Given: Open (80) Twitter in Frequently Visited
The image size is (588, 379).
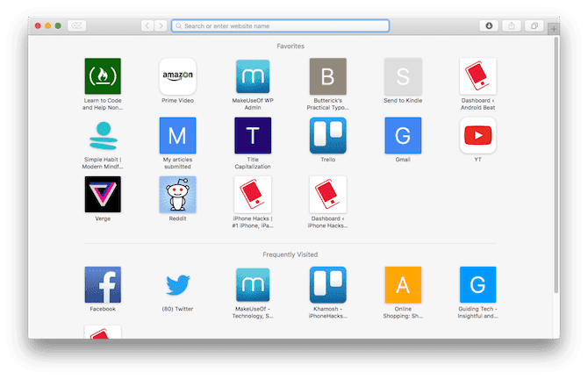Looking at the screenshot, I should pos(177,284).
